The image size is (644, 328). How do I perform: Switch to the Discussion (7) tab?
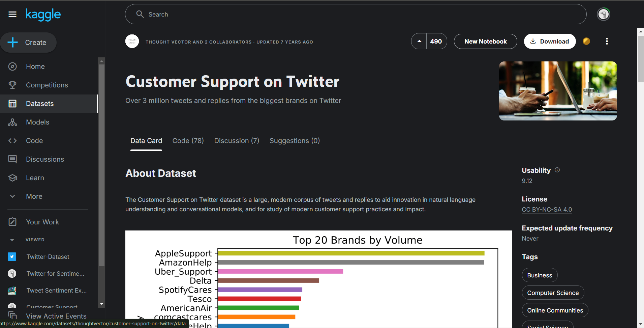237,141
